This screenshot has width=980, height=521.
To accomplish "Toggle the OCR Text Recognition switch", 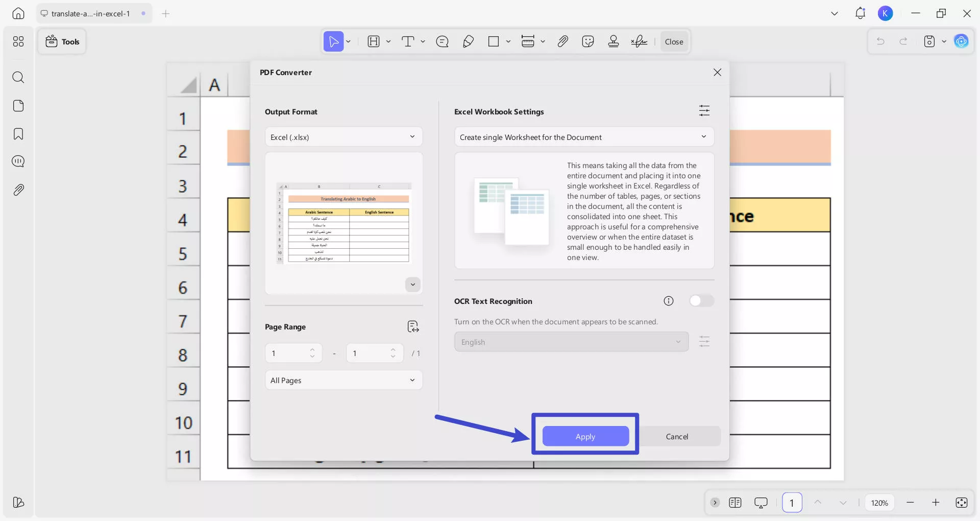I will [x=701, y=301].
